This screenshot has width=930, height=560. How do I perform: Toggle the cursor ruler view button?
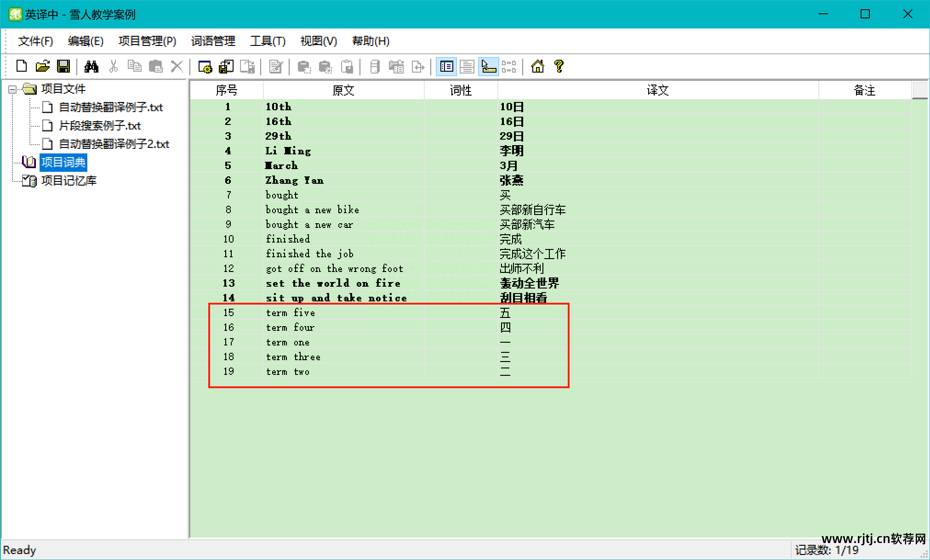(x=488, y=67)
